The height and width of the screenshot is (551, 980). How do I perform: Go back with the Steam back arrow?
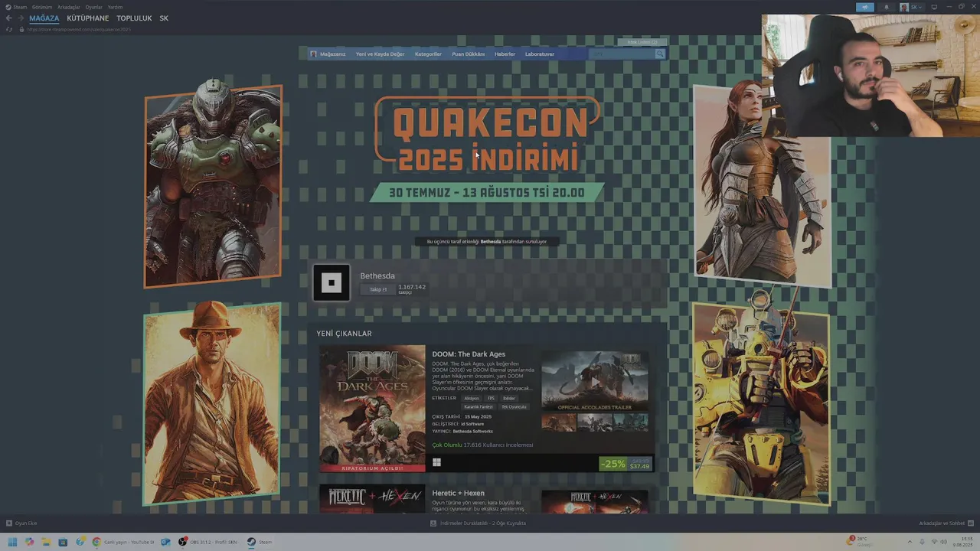point(9,18)
